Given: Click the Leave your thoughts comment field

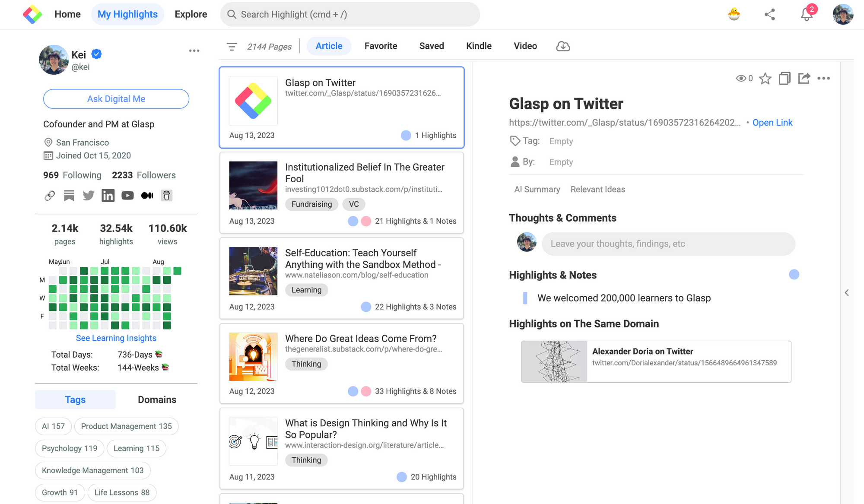Looking at the screenshot, I should (668, 244).
